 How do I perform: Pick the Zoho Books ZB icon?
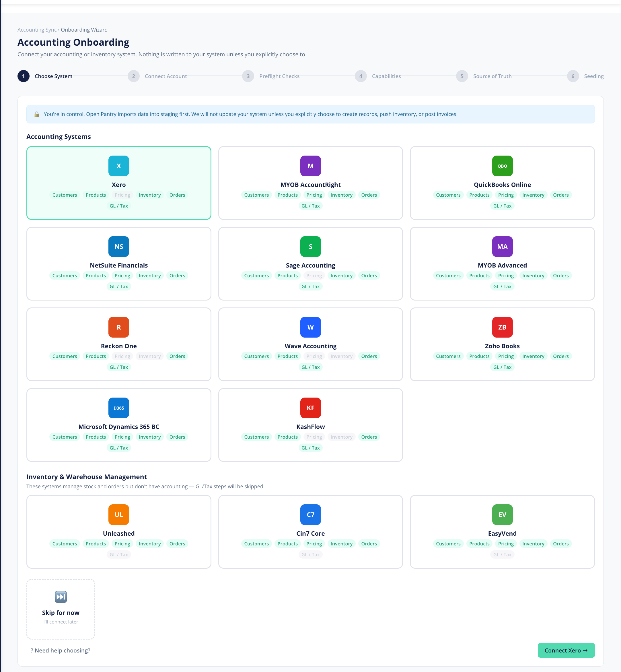(x=502, y=327)
